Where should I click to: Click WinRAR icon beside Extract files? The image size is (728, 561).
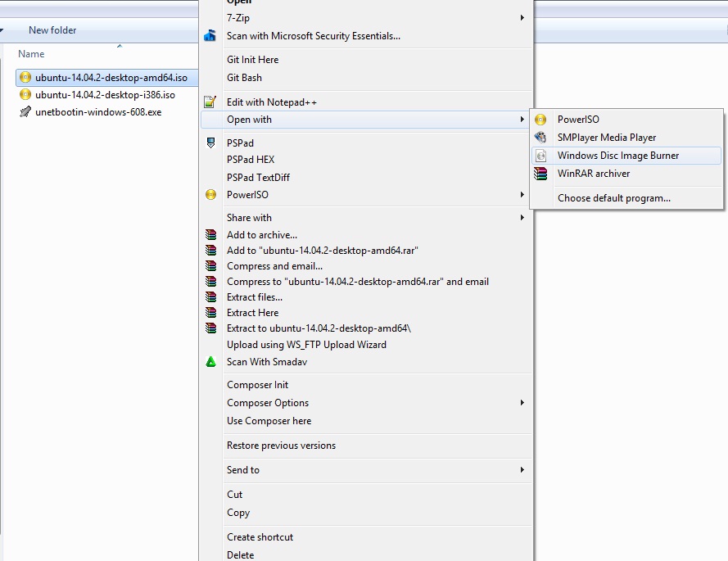(210, 296)
